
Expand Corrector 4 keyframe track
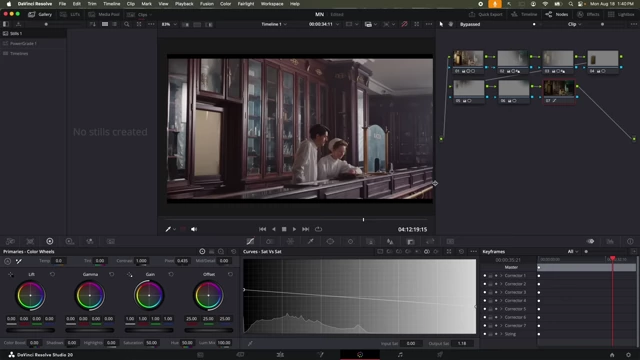click(501, 301)
